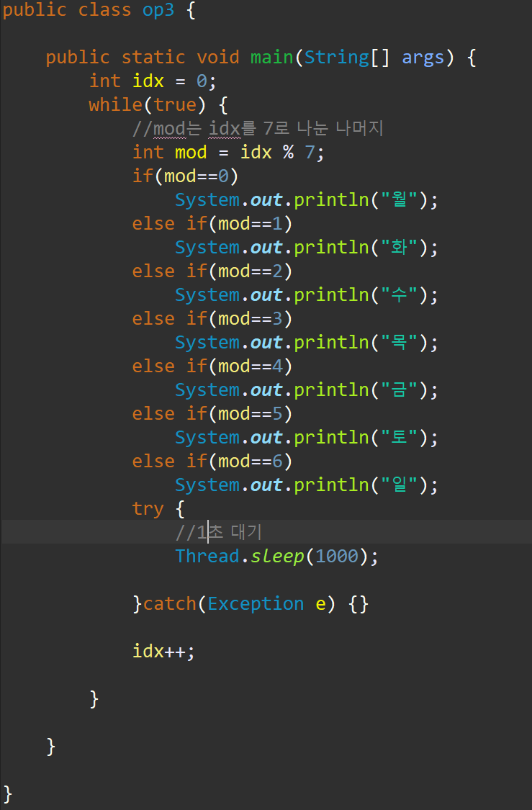Viewport: 532px width, 810px height.
Task: Click the comment '//1초 대기'
Action: (218, 532)
